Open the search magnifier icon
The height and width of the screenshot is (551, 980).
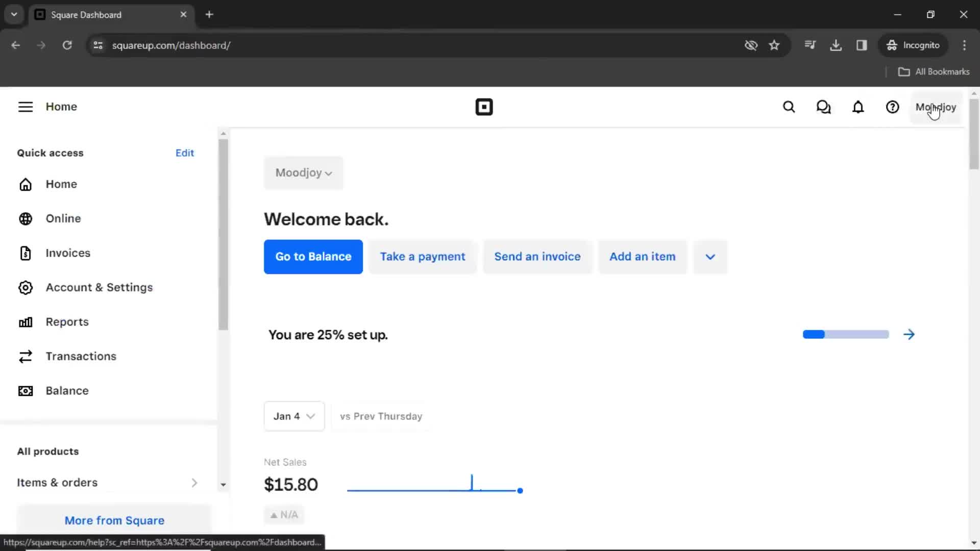pos(789,107)
